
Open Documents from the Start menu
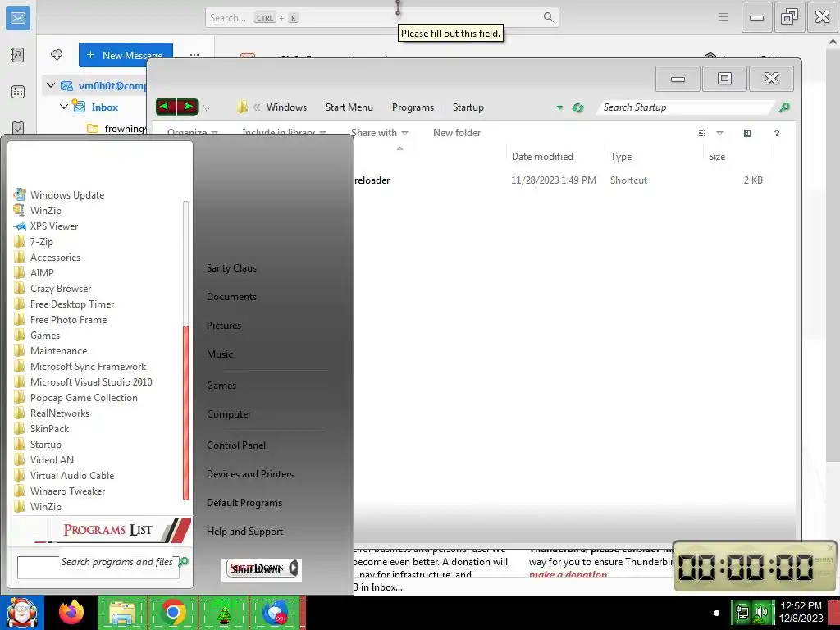[x=231, y=297]
